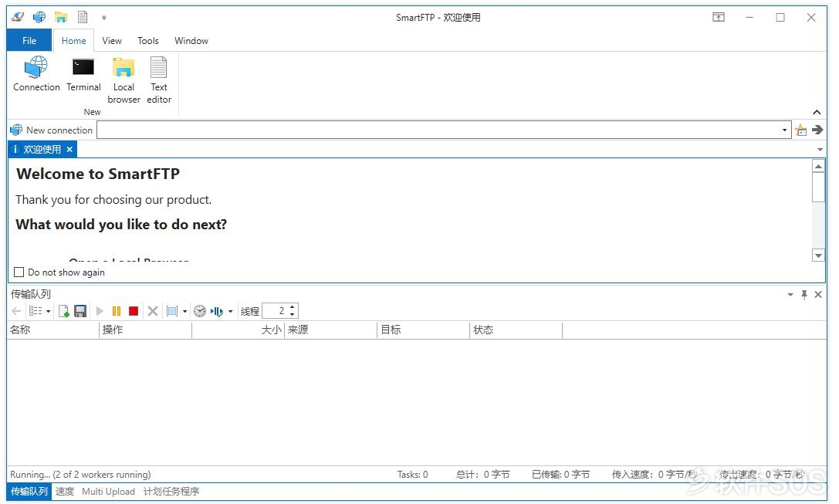Click the SmartFTP app icon in title bar
839x504 pixels.
point(18,17)
